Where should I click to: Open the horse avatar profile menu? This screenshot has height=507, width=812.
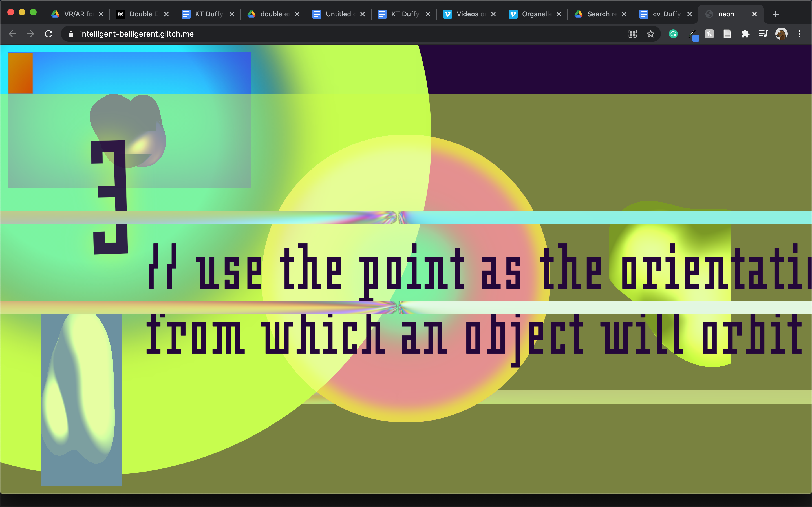click(781, 34)
